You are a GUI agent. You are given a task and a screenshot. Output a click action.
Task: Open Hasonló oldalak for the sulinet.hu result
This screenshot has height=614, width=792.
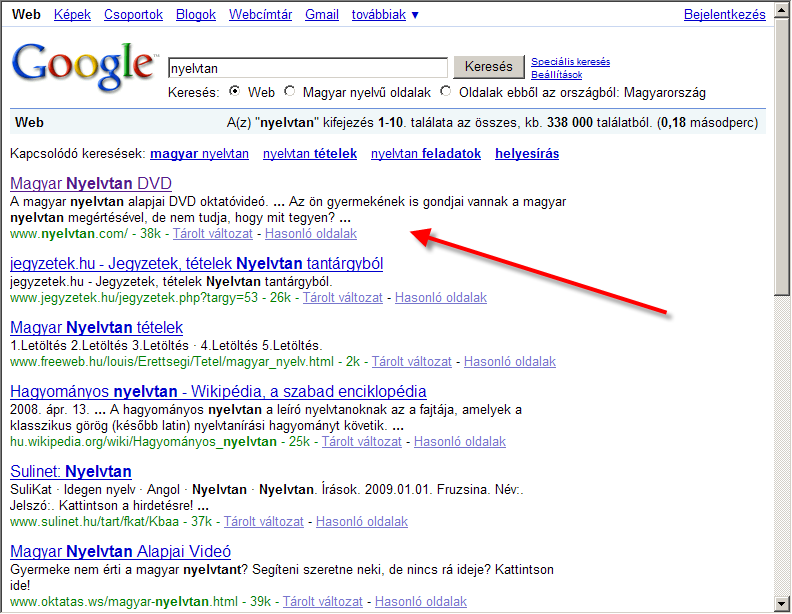click(x=362, y=522)
